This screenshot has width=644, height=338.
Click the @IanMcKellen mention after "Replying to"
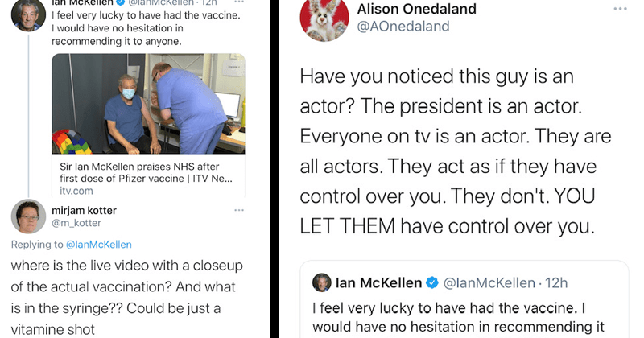(x=99, y=244)
